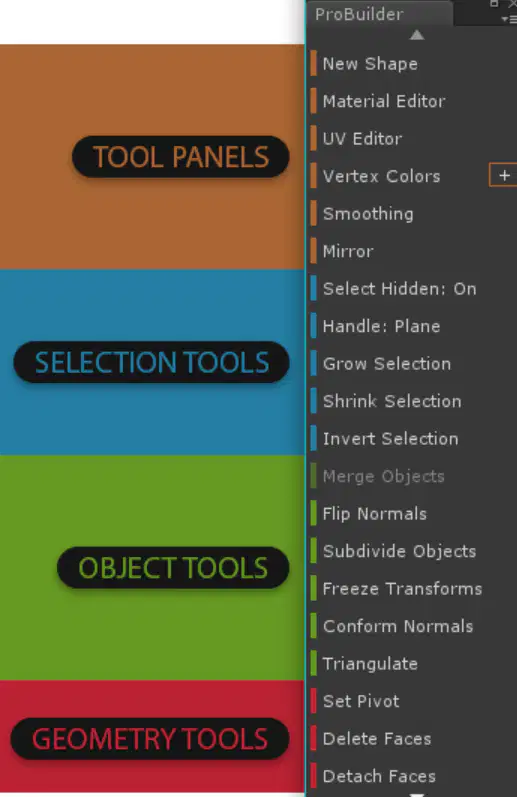
Task: Click Delete Faces
Action: 377,739
